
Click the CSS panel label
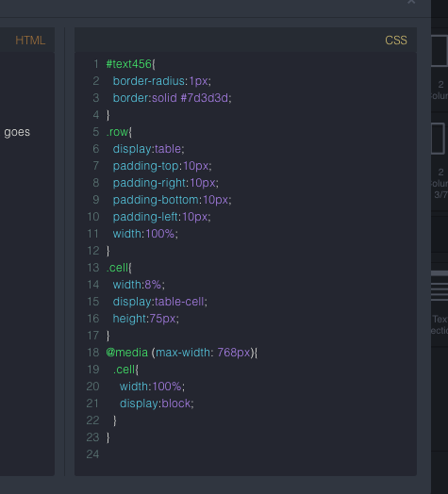[x=396, y=41]
